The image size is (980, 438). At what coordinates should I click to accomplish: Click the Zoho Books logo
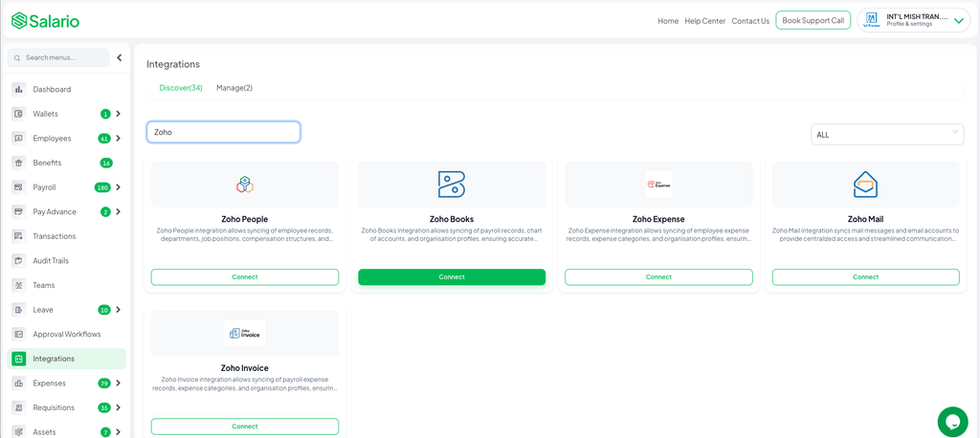(x=452, y=185)
